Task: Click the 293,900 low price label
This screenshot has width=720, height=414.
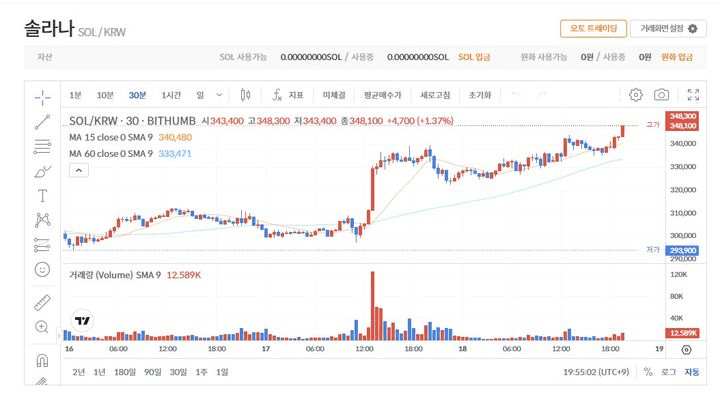Action: [x=682, y=251]
